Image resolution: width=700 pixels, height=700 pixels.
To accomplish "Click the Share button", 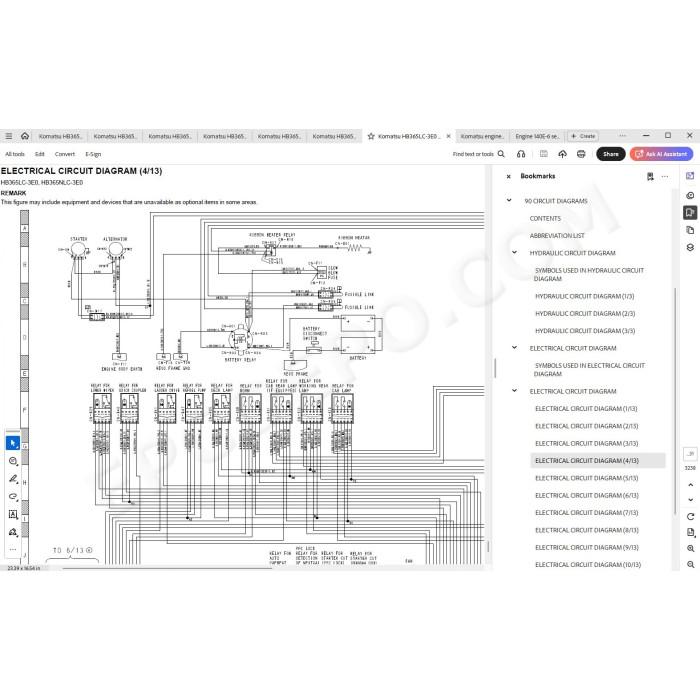I will click(x=611, y=154).
